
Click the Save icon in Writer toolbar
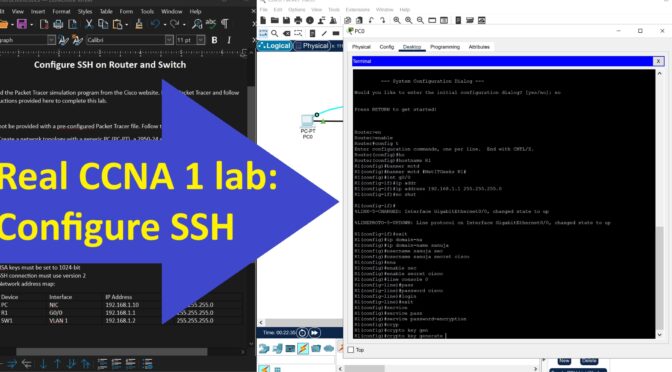coord(21,24)
